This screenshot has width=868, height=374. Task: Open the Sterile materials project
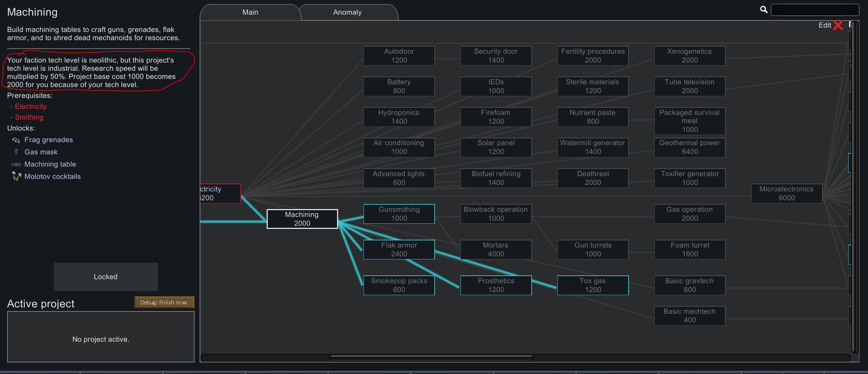click(x=593, y=86)
